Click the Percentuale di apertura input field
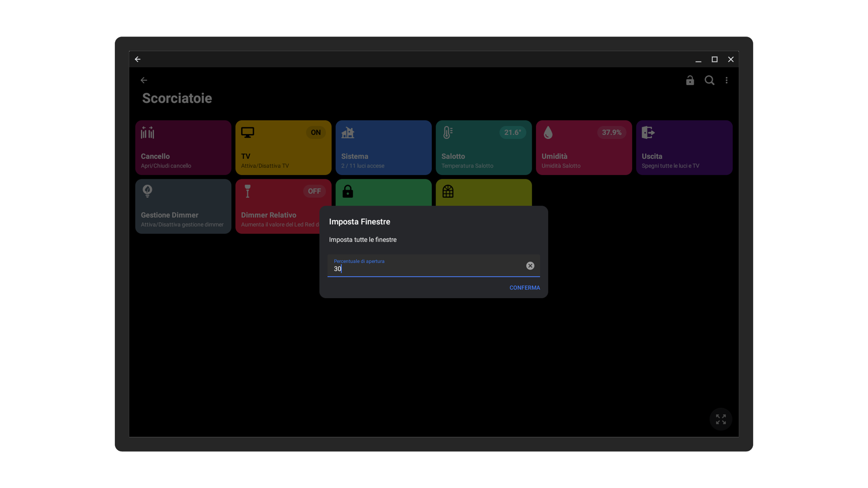This screenshot has width=868, height=488. pyautogui.click(x=426, y=268)
